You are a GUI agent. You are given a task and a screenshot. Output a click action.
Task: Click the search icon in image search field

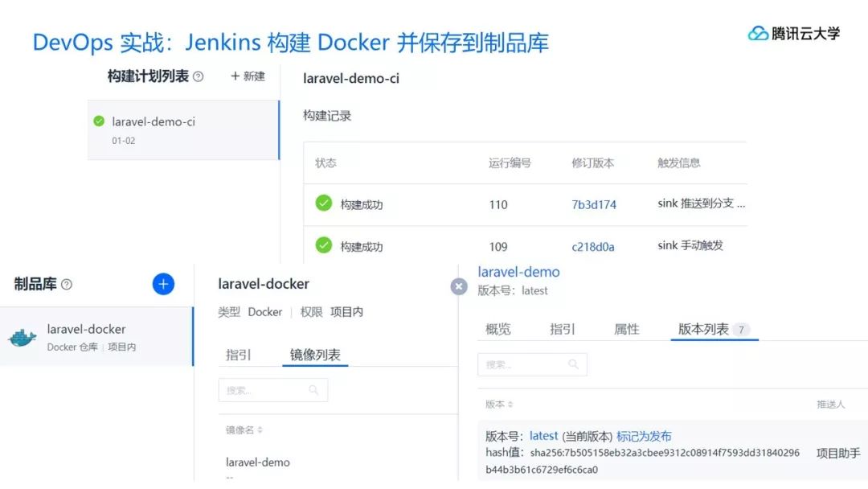[x=313, y=390]
